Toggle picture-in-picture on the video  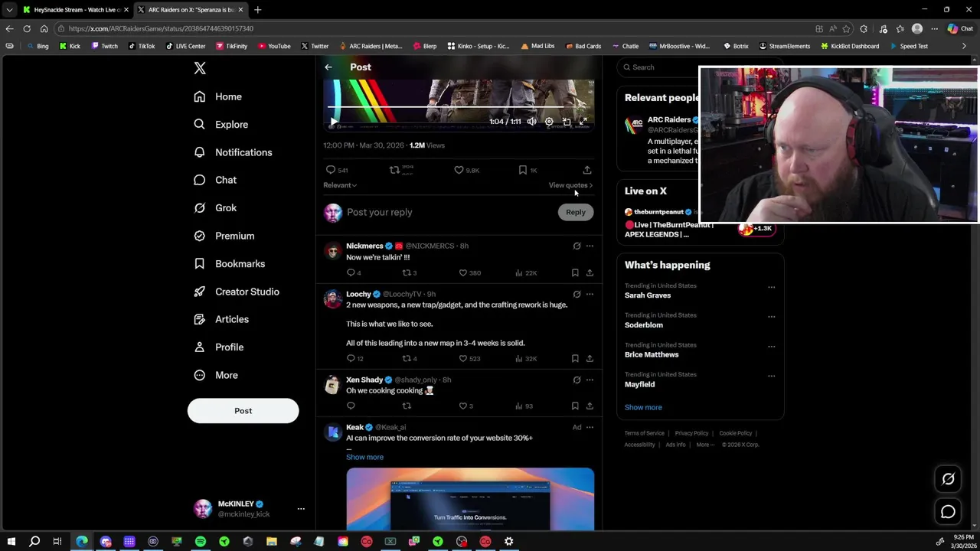pyautogui.click(x=567, y=122)
